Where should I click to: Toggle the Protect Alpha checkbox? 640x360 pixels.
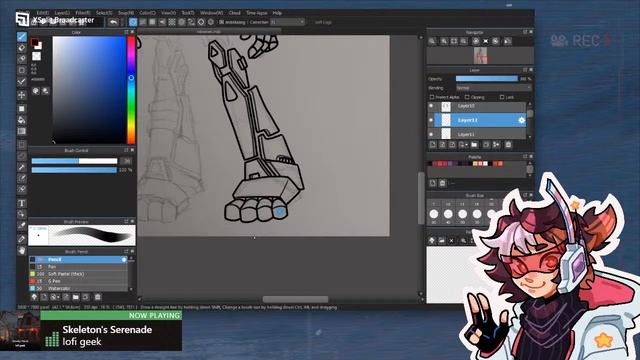[432, 97]
